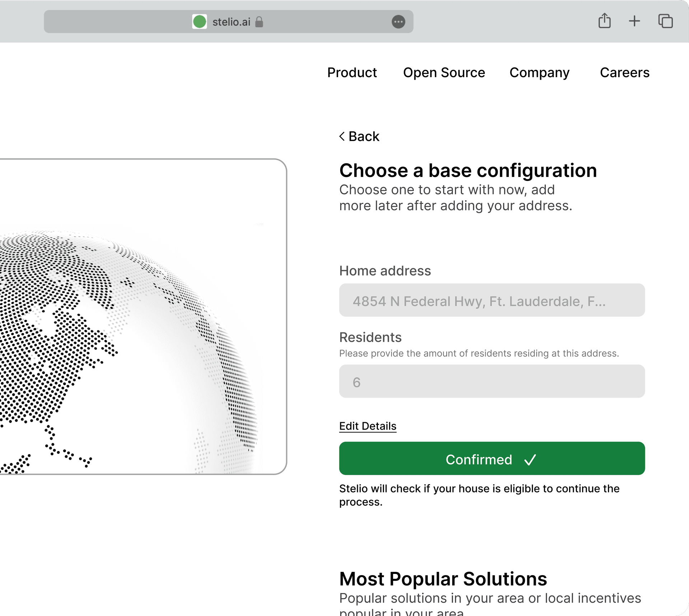The width and height of the screenshot is (689, 616).
Task: Show the tab overview icon
Action: click(665, 21)
